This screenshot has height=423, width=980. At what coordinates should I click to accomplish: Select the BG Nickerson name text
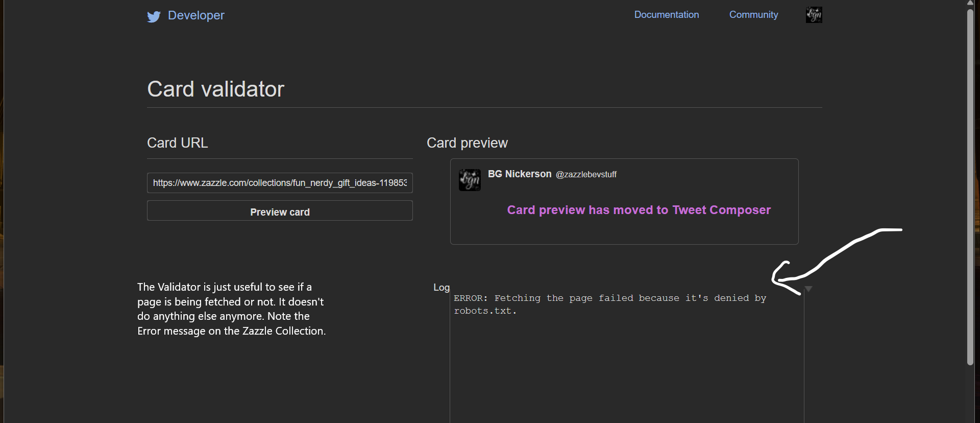[x=520, y=174]
